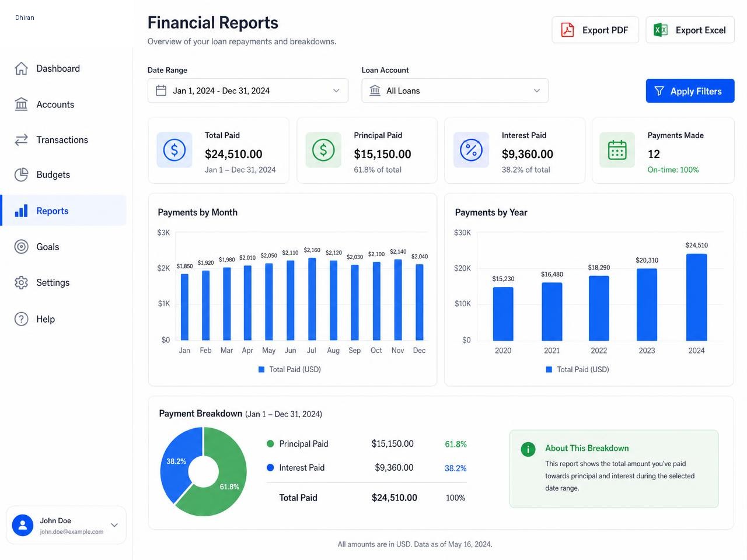
Task: Click the Total Paid legend swatch under Payments by Year
Action: pos(549,369)
